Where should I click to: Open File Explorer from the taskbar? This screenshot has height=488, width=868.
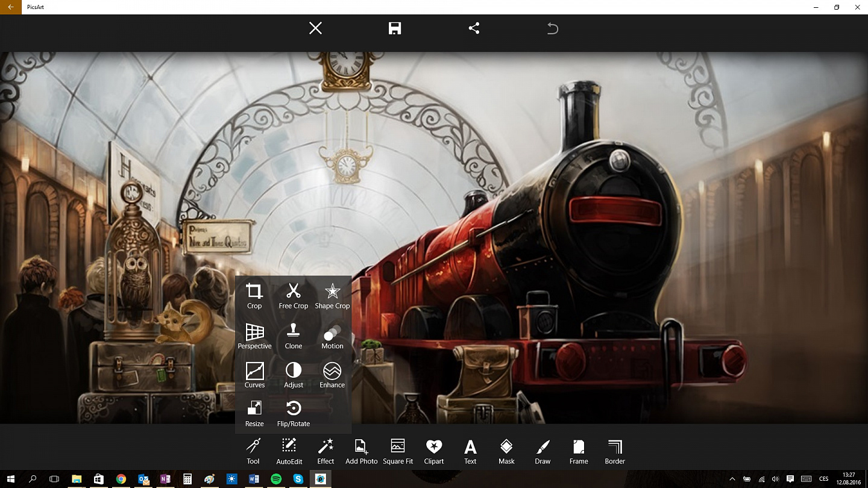coord(77,480)
